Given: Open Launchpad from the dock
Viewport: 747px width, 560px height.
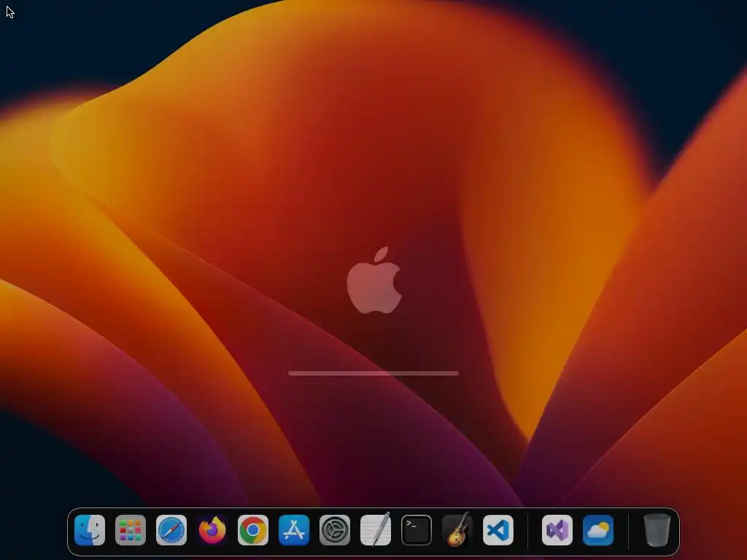Looking at the screenshot, I should pos(131,530).
